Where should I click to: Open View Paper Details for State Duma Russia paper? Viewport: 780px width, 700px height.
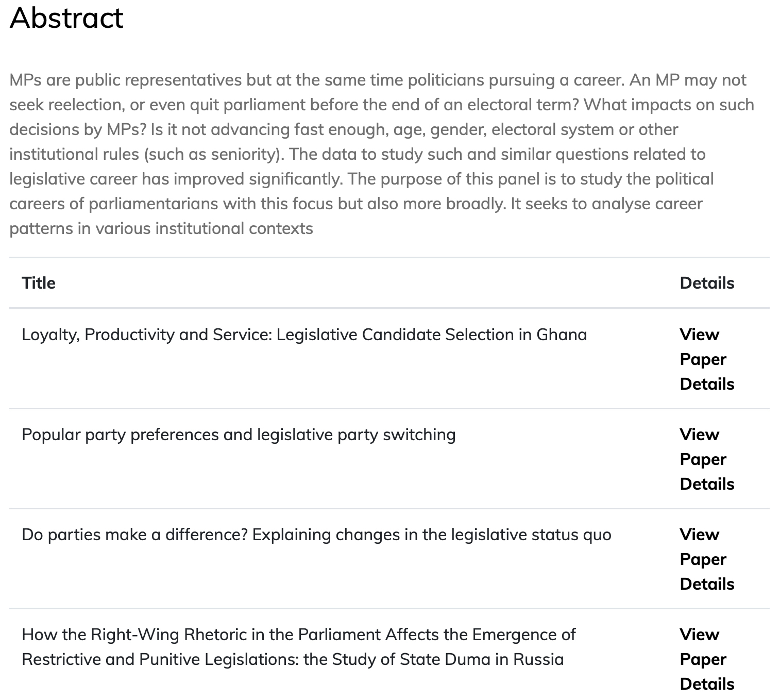706,659
